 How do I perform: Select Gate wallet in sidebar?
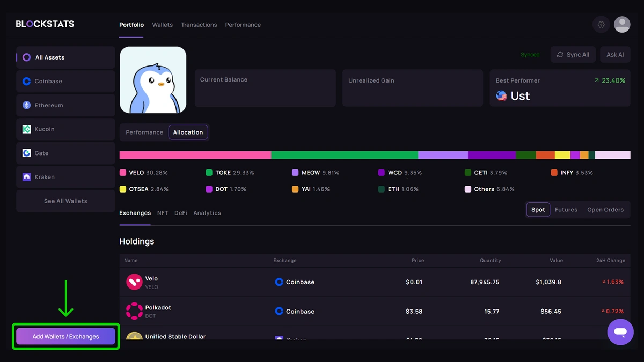[x=65, y=153]
